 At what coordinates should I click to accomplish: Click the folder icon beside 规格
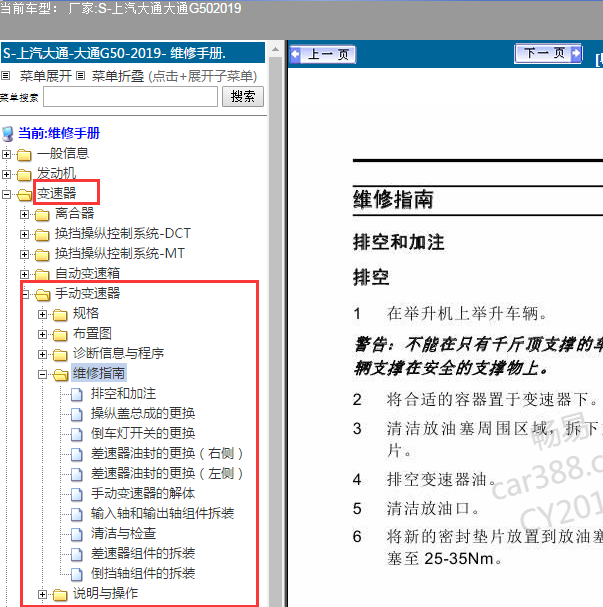(x=60, y=315)
